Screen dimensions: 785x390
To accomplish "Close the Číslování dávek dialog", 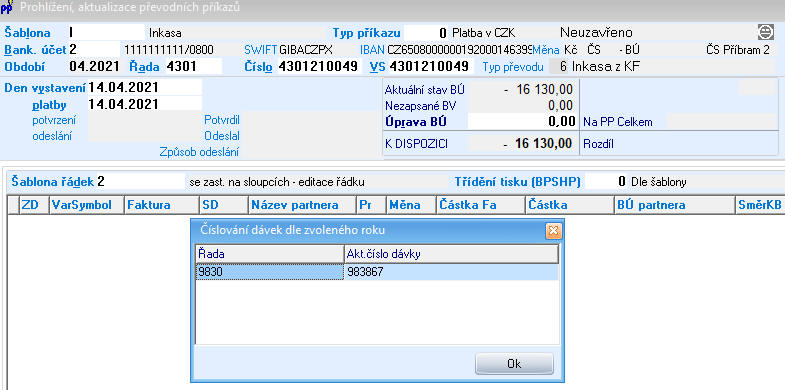I will pos(553,231).
